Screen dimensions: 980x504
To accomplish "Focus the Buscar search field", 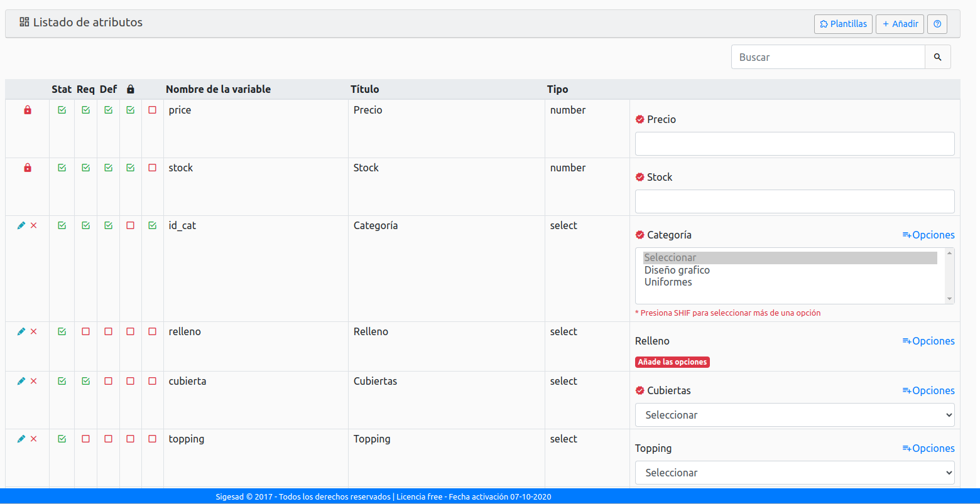I will [x=828, y=57].
